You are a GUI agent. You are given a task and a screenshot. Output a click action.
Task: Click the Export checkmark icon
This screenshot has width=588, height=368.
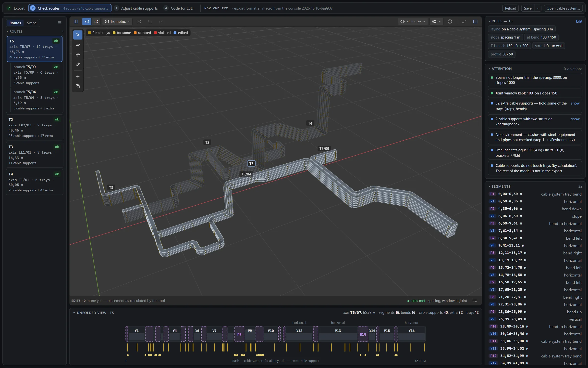[x=9, y=8]
